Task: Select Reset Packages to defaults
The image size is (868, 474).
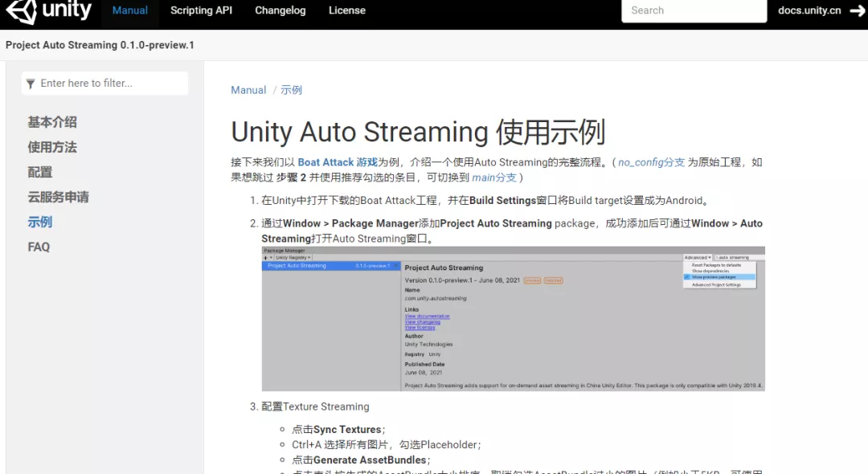Action: point(716,265)
